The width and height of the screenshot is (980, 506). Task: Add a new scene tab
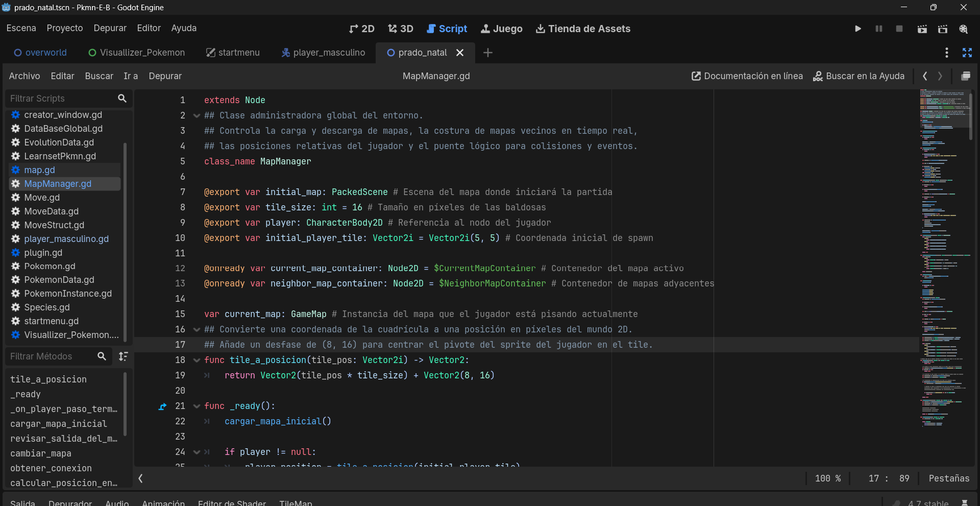point(488,53)
